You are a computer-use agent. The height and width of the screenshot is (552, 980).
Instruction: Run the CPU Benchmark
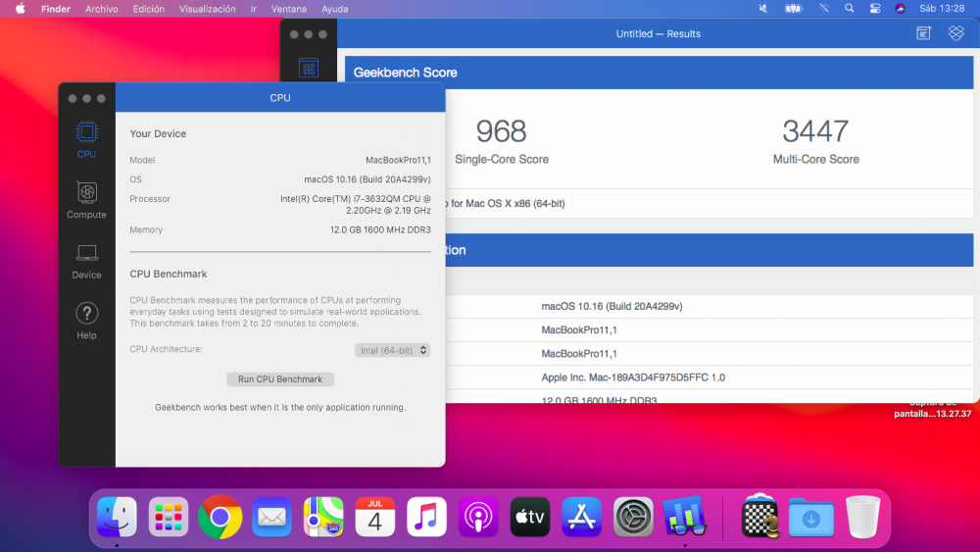pyautogui.click(x=280, y=378)
